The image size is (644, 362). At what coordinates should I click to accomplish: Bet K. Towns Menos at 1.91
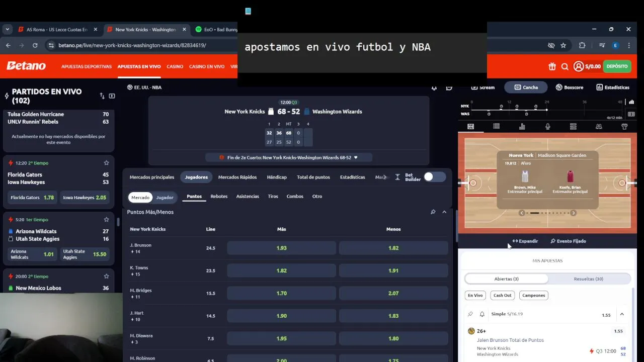(x=393, y=270)
